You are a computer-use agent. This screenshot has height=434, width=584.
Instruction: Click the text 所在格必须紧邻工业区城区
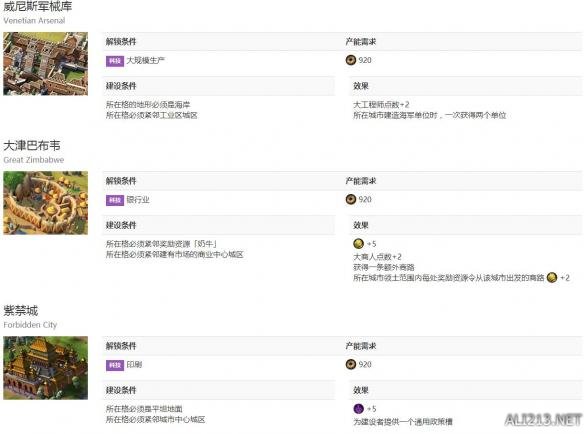coord(152,115)
